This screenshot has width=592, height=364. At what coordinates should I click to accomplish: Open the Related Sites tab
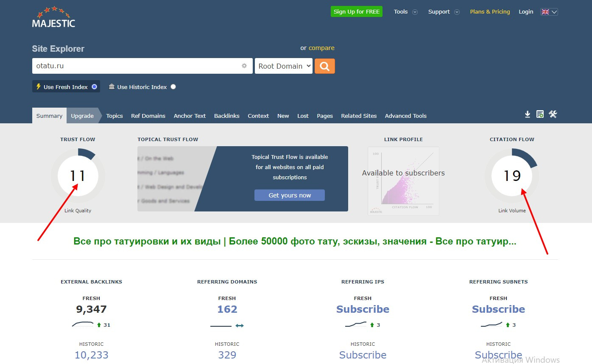point(359,116)
